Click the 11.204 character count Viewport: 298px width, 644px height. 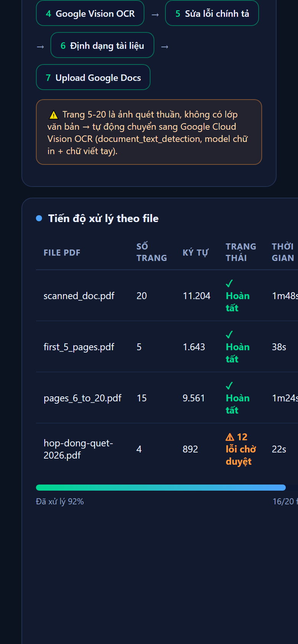click(196, 296)
